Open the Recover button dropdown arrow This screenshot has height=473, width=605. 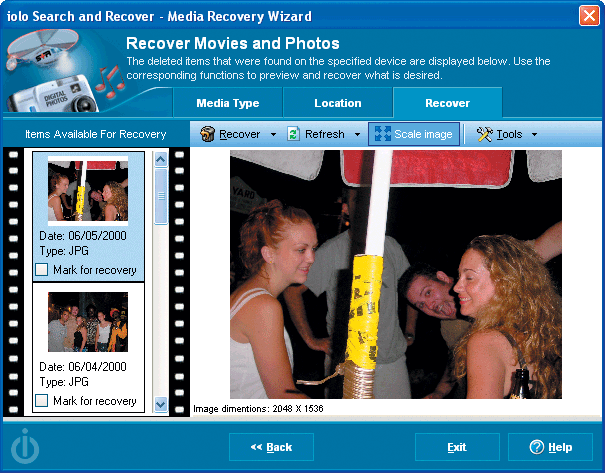tap(273, 135)
